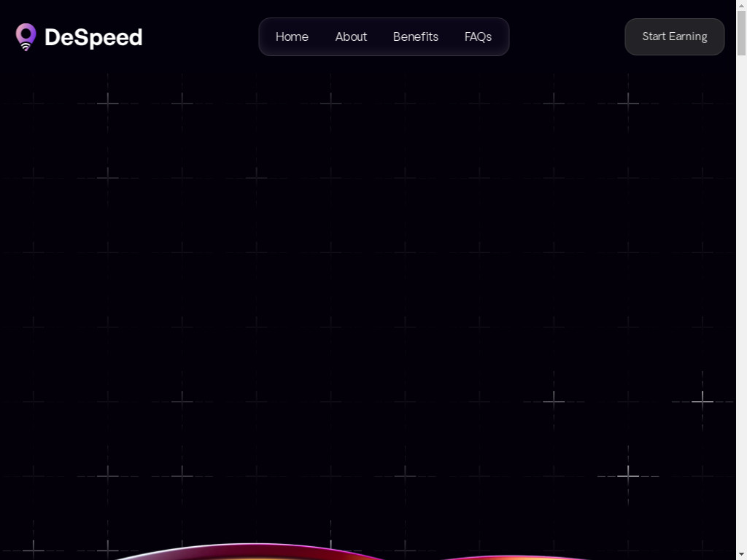Jump to the Benefits section
The image size is (747, 560).
point(415,36)
